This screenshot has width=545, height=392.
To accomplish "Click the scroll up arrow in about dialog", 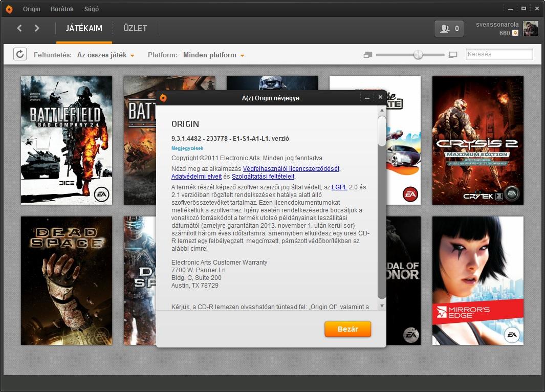I will (x=382, y=110).
